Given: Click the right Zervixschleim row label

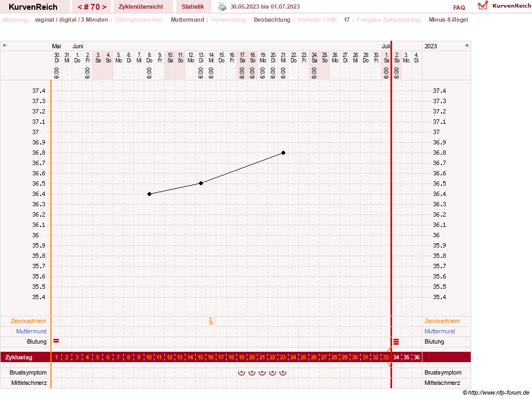Looking at the screenshot, I should [x=442, y=321].
